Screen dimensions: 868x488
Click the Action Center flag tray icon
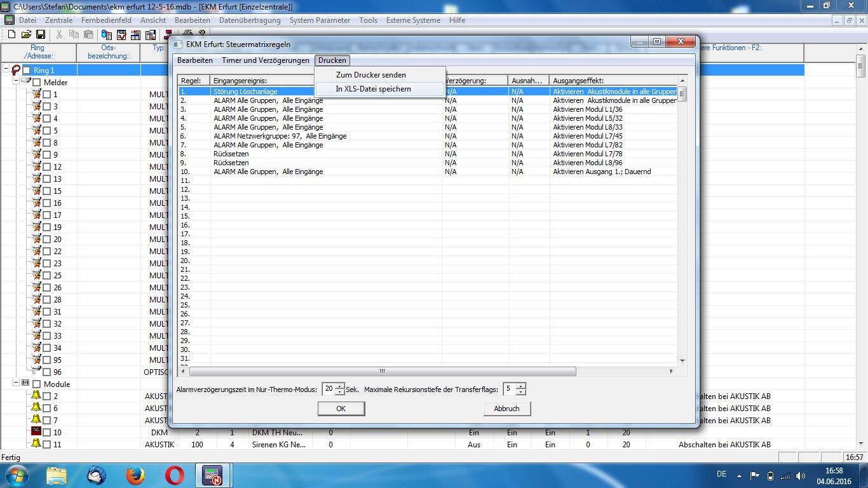[x=755, y=475]
